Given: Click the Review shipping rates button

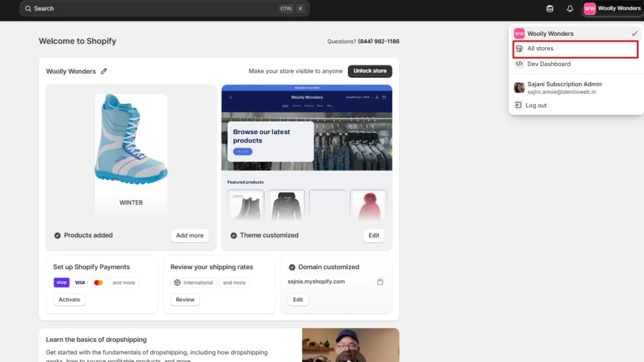Looking at the screenshot, I should pyautogui.click(x=185, y=300).
